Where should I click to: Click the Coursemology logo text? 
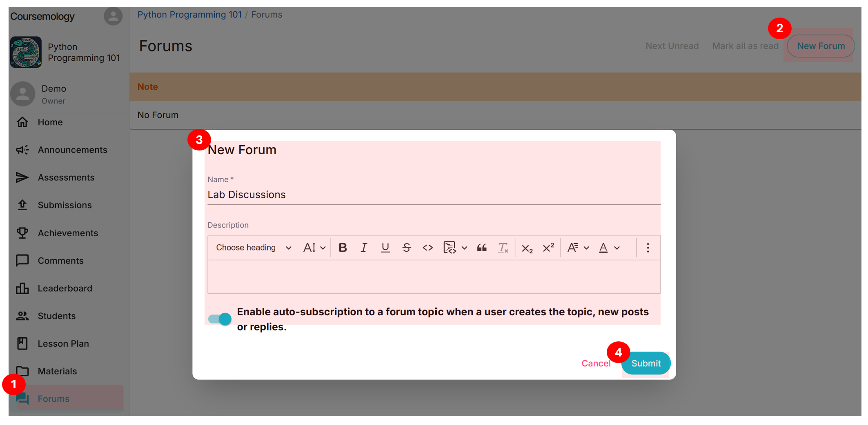click(42, 16)
